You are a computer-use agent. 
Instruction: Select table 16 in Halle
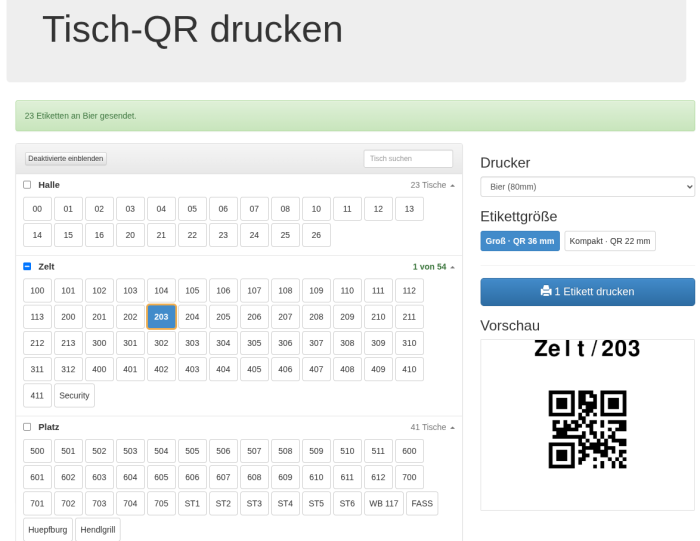[99, 235]
